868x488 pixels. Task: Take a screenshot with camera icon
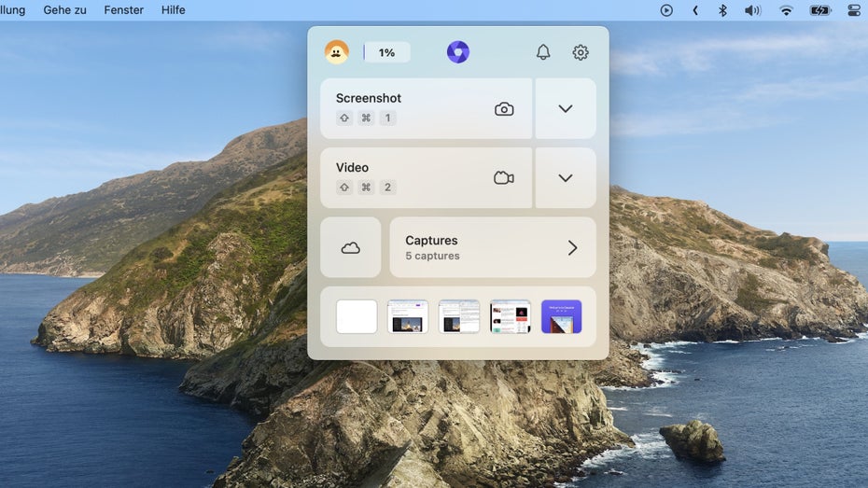point(504,109)
